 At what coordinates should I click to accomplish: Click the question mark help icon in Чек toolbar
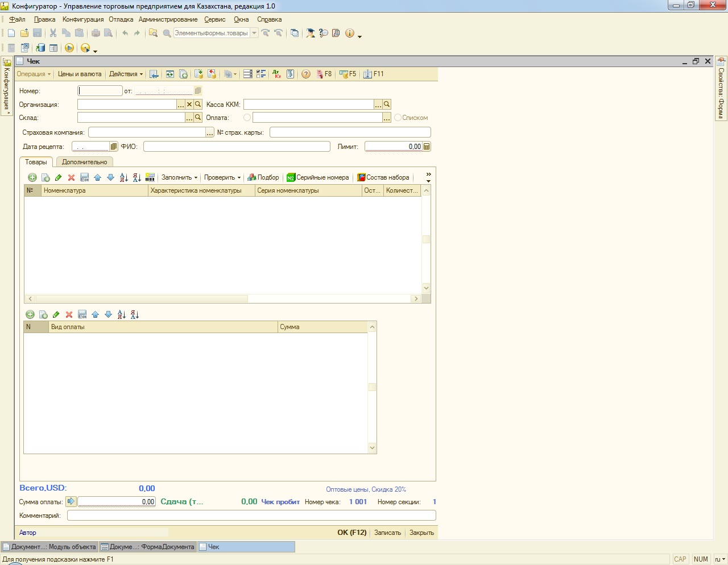[306, 74]
